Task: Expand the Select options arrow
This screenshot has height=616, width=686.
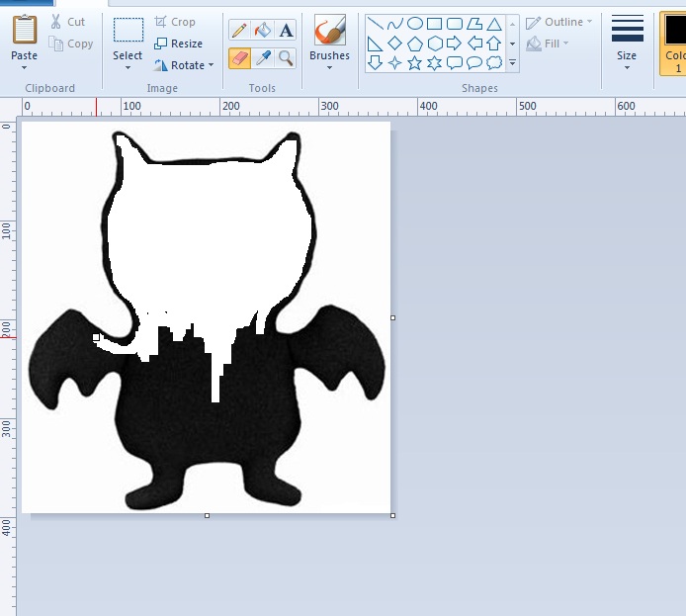Action: tap(128, 68)
